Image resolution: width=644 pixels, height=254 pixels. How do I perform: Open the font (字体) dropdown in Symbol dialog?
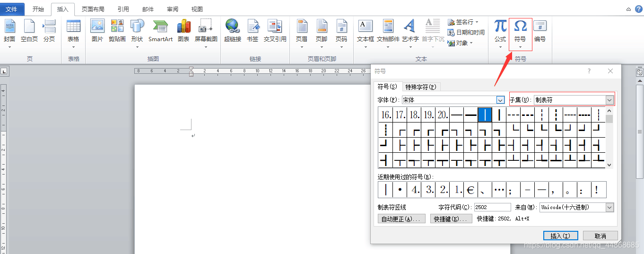click(501, 100)
